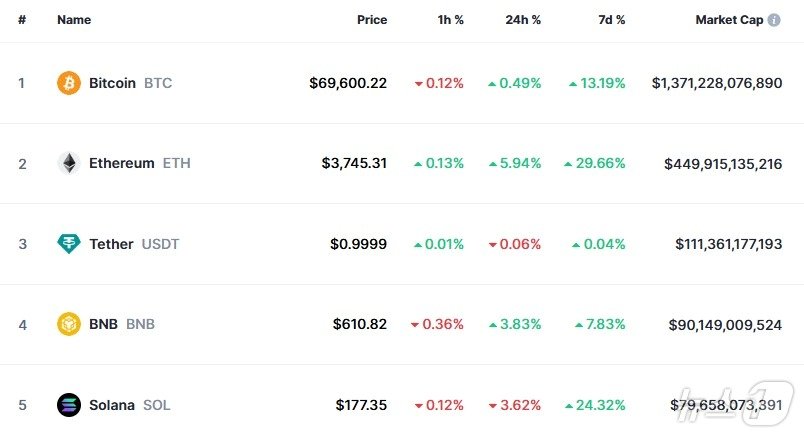Image resolution: width=804 pixels, height=438 pixels.
Task: Click the Ethereum diamond logo icon
Action: click(x=69, y=163)
